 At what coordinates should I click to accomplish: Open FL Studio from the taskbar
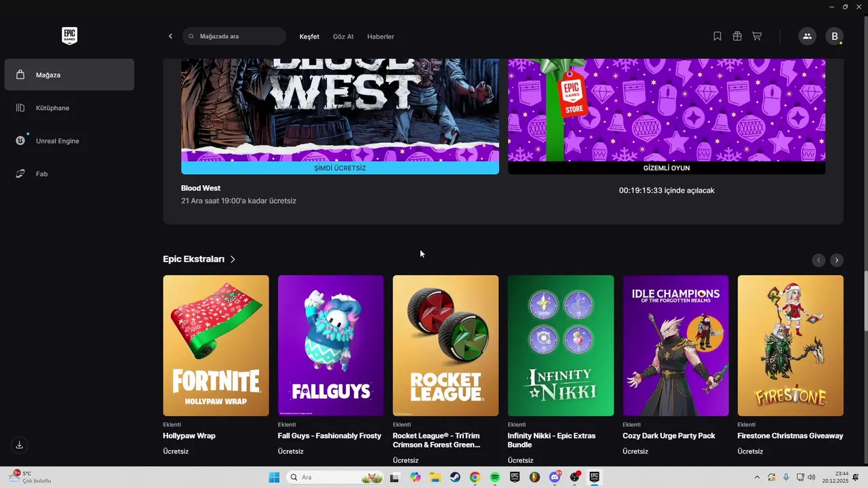(x=535, y=477)
